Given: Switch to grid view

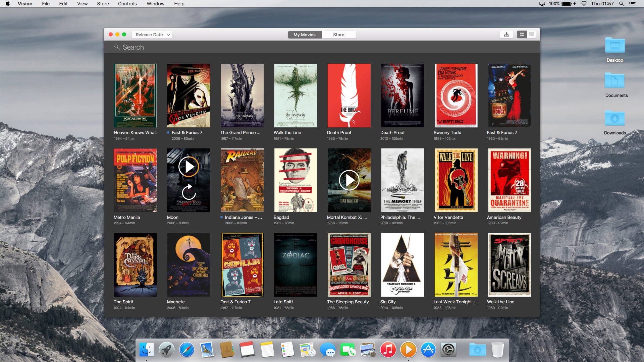Looking at the screenshot, I should point(522,35).
